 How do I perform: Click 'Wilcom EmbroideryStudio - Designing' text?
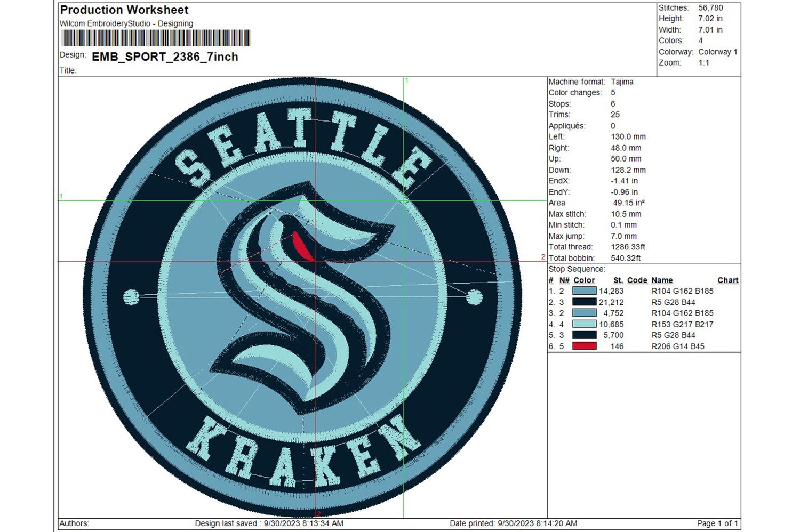[x=126, y=23]
